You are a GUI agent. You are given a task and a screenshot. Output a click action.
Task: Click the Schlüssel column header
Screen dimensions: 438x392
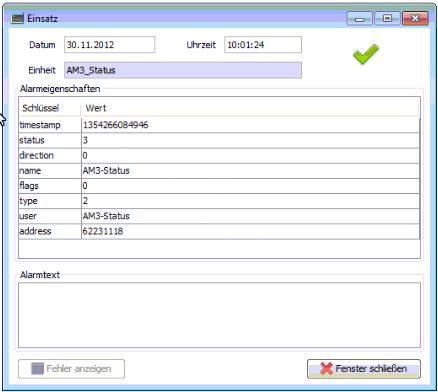[x=50, y=108]
